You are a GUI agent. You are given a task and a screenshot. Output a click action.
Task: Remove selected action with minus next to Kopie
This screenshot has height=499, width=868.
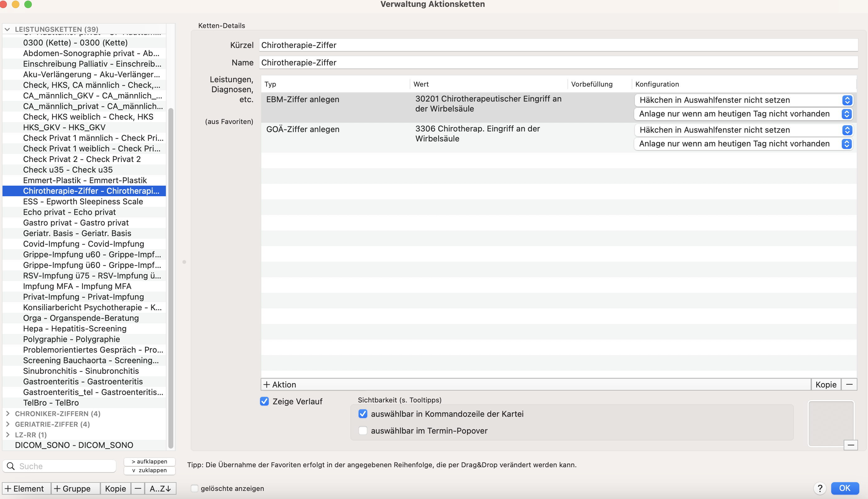coord(849,385)
